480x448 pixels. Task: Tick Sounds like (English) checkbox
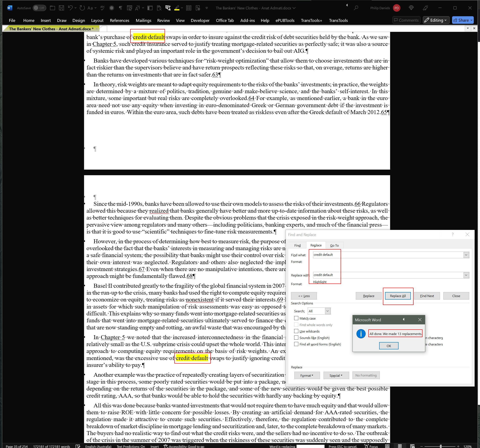pyautogui.click(x=296, y=338)
